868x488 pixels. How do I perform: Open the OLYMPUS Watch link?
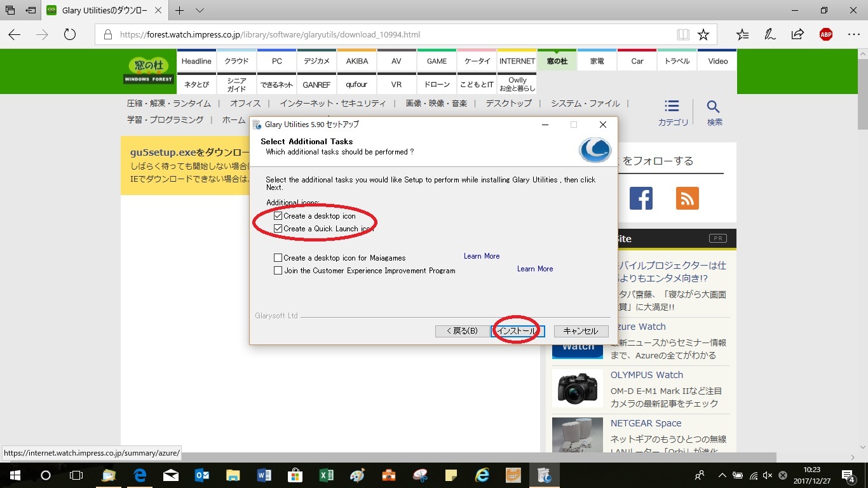pyautogui.click(x=647, y=375)
